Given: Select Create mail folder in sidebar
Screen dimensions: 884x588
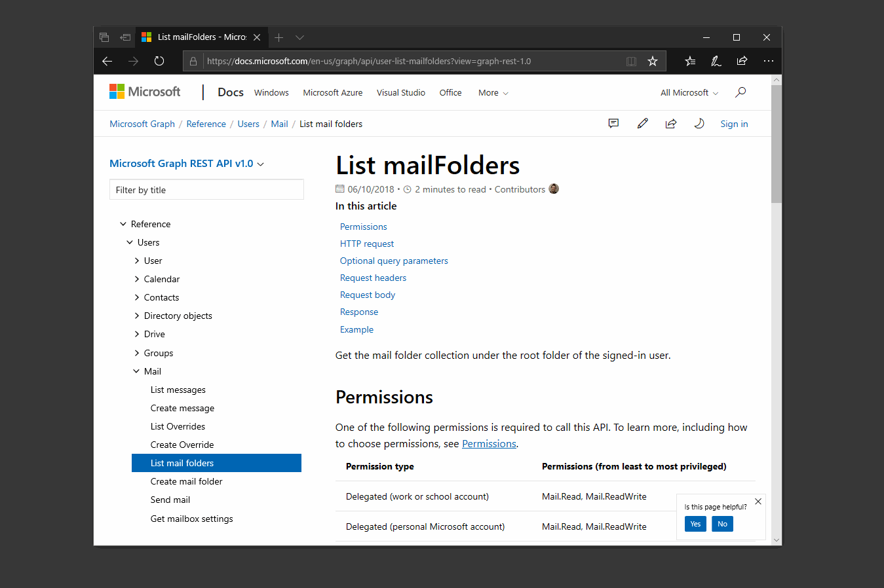Looking at the screenshot, I should (187, 481).
